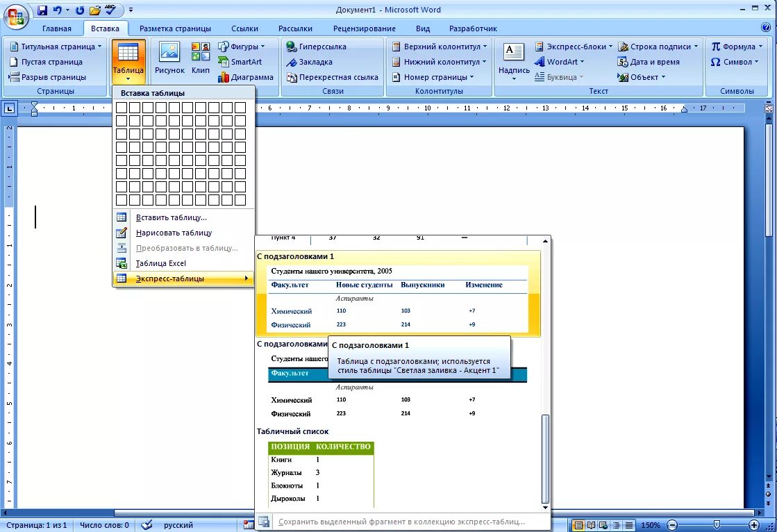Insert a SmartArt graphic
This screenshot has height=532, width=777.
(x=240, y=62)
